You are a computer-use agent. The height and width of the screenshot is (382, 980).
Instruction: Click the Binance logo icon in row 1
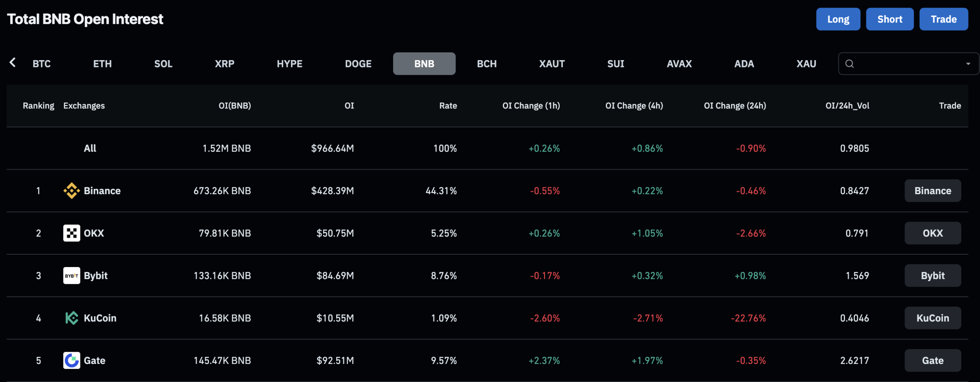point(72,191)
